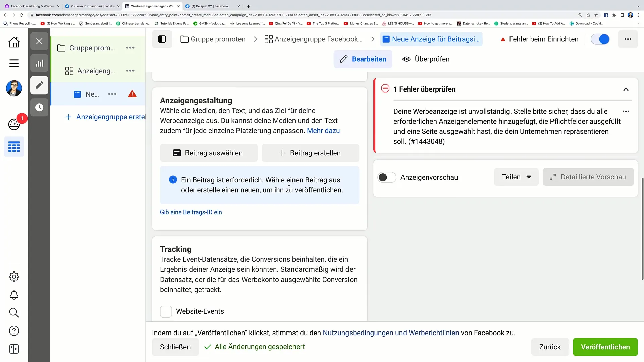
Task: Open the bar chart performance panel icon
Action: point(39,63)
